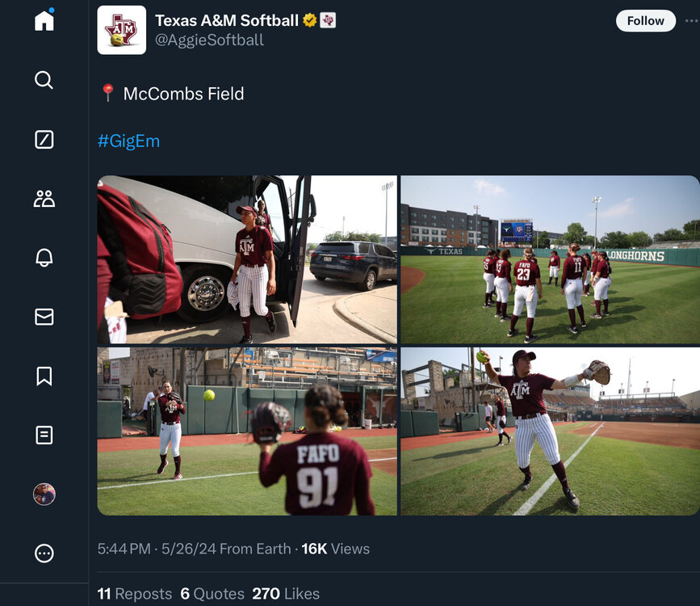
Task: Open the photo of the player exiting the bus
Action: (247, 259)
